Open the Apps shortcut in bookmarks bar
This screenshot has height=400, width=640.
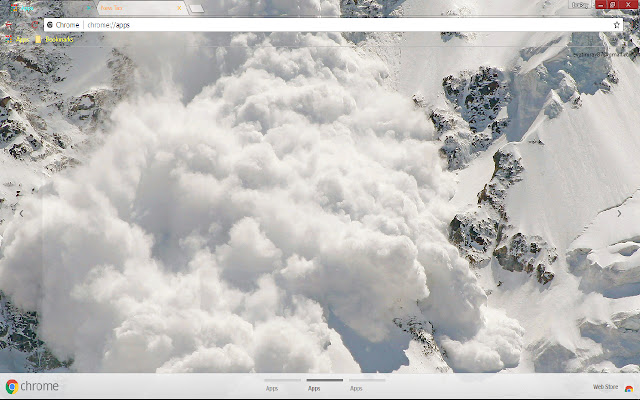coord(18,39)
